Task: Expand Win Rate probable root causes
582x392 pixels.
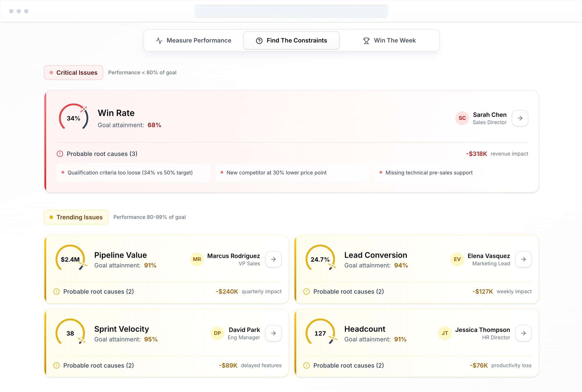Action: (x=102, y=154)
